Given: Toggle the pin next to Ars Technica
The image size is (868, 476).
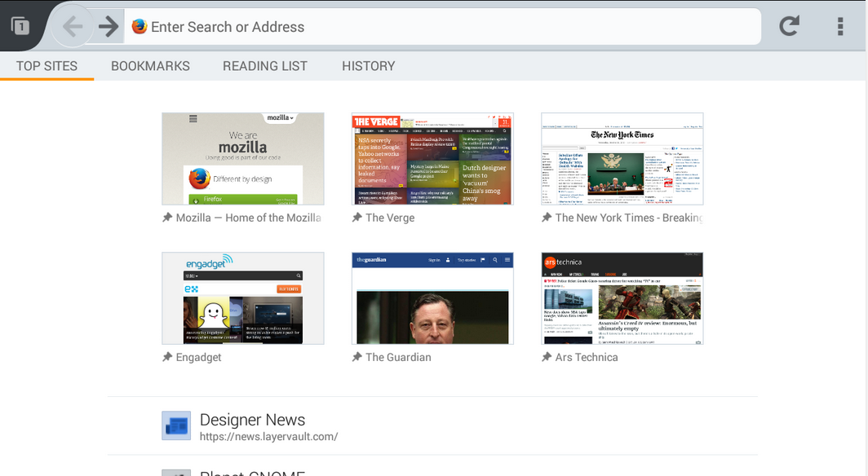Looking at the screenshot, I should [x=547, y=357].
